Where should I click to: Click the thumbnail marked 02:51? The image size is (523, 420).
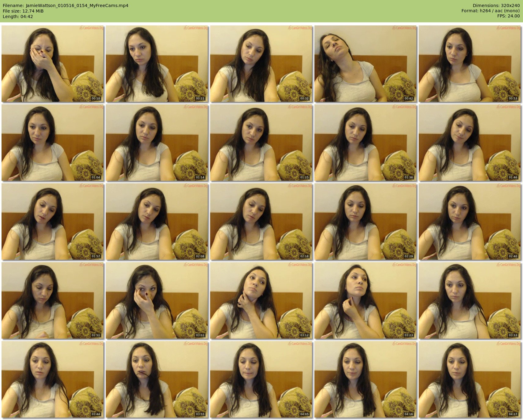(x=53, y=300)
